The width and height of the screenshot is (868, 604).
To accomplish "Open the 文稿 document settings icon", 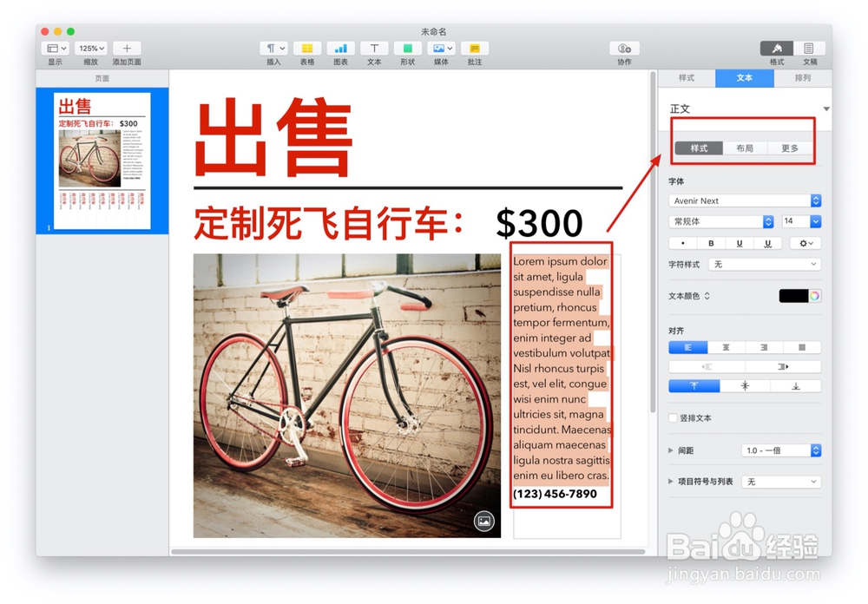I will 809,48.
